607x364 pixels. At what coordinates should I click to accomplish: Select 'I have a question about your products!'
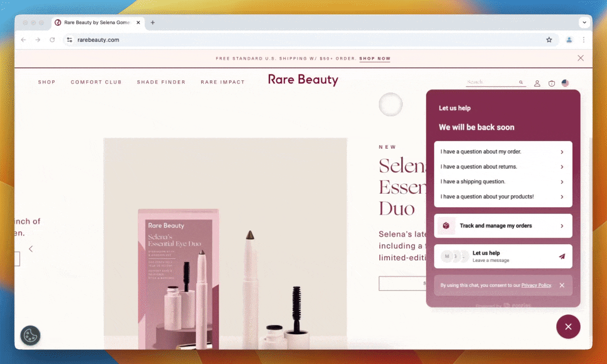tap(503, 197)
